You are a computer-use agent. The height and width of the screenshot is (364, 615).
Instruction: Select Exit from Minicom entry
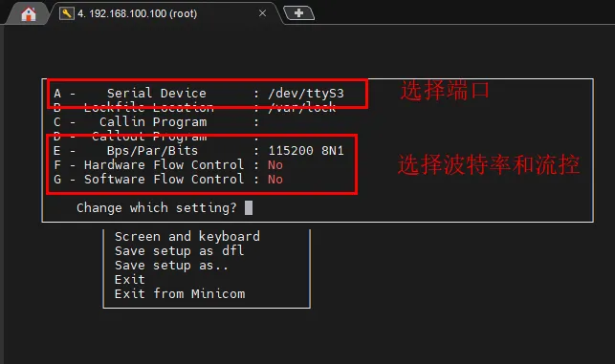[x=180, y=294]
